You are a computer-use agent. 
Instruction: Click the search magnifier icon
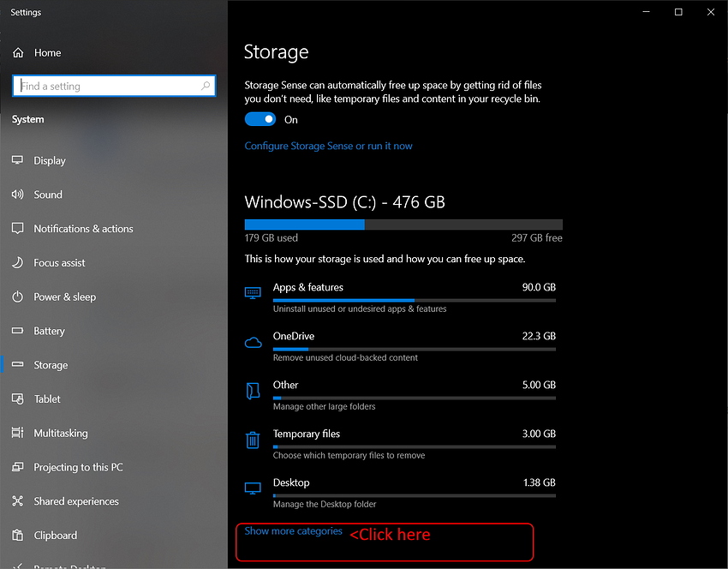(x=206, y=87)
